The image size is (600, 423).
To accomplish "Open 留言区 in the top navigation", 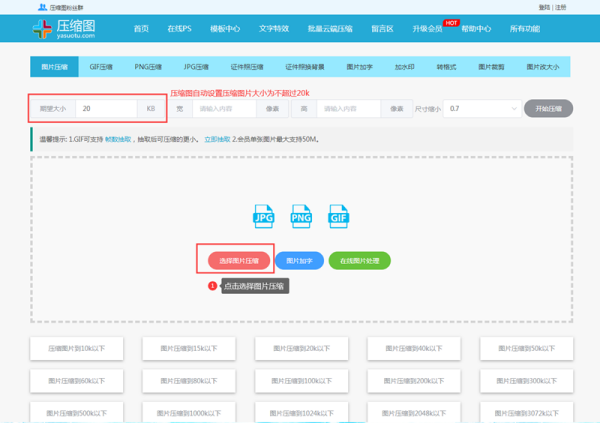I will (x=382, y=29).
